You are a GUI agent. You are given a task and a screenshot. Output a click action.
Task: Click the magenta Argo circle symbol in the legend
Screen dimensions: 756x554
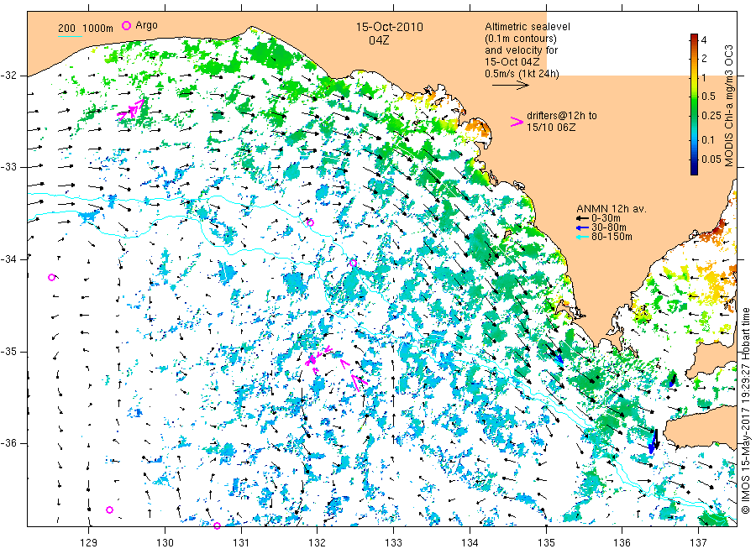[x=126, y=25]
